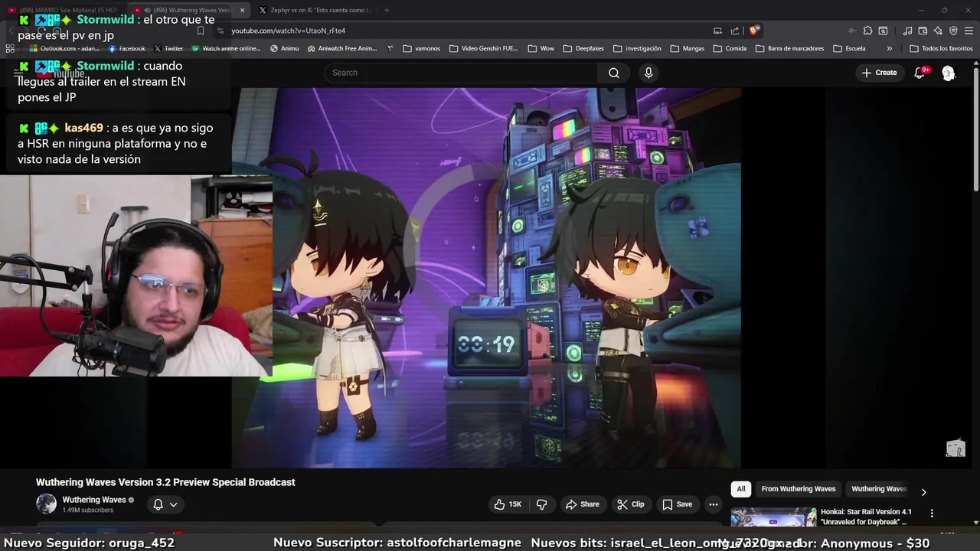Dislike the video
The width and height of the screenshot is (980, 551).
[542, 504]
